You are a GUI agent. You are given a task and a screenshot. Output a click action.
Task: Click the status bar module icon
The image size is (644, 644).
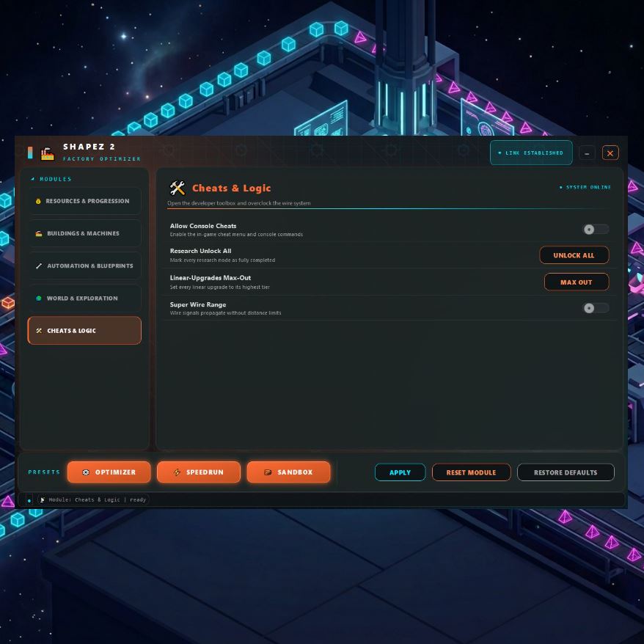point(43,500)
